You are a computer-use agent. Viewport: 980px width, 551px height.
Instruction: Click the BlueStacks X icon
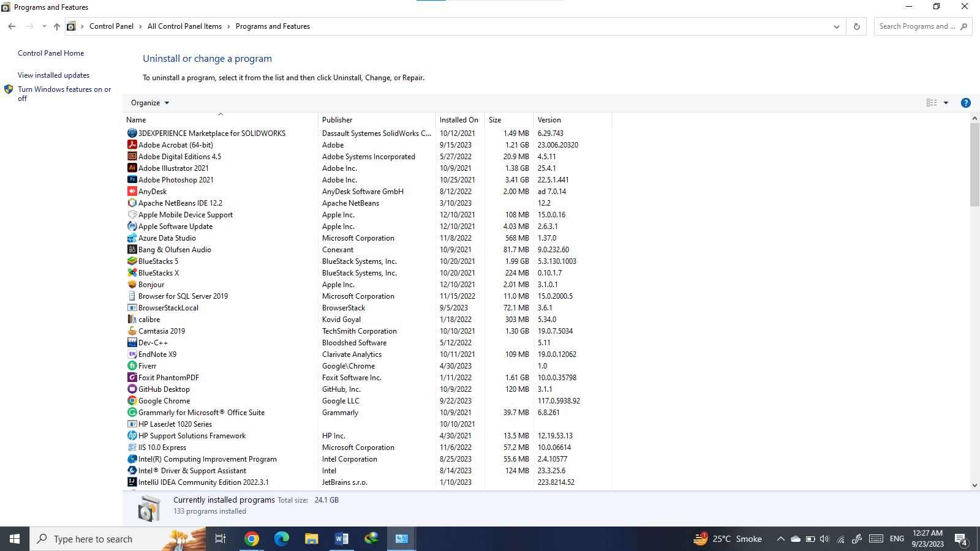(x=132, y=272)
